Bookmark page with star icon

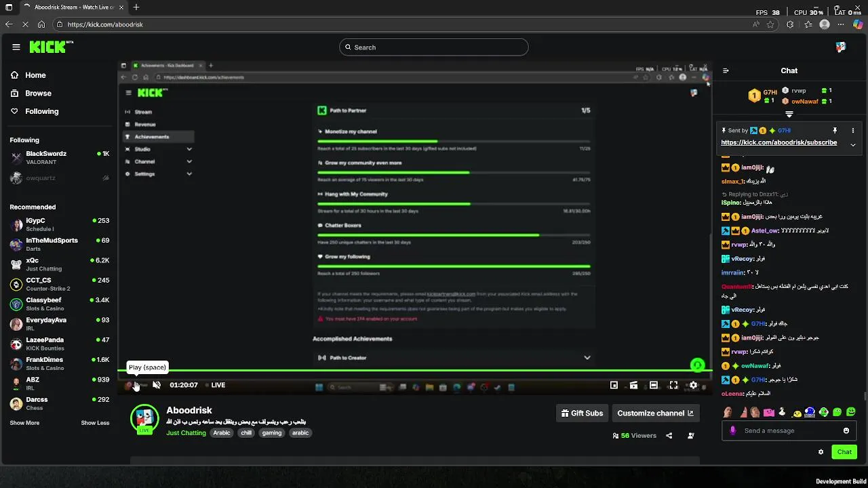tap(770, 24)
